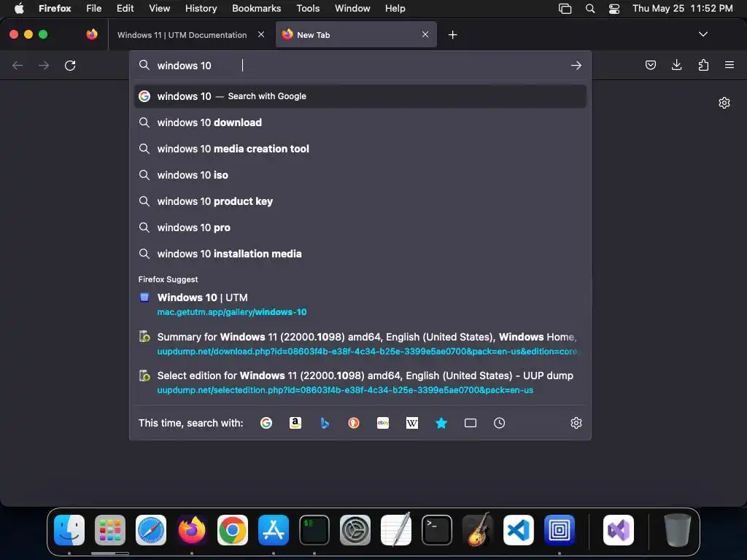Select 'windows 10 — Search with Google' result

click(x=360, y=96)
